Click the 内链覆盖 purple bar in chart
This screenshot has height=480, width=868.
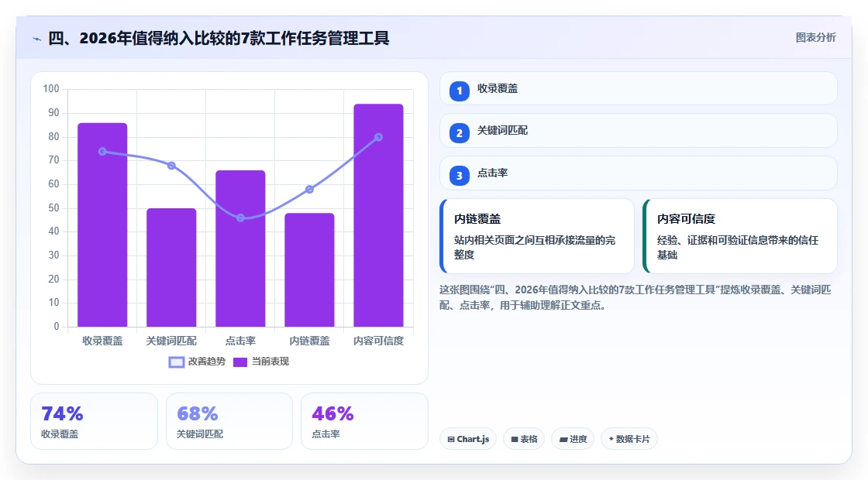pos(309,270)
